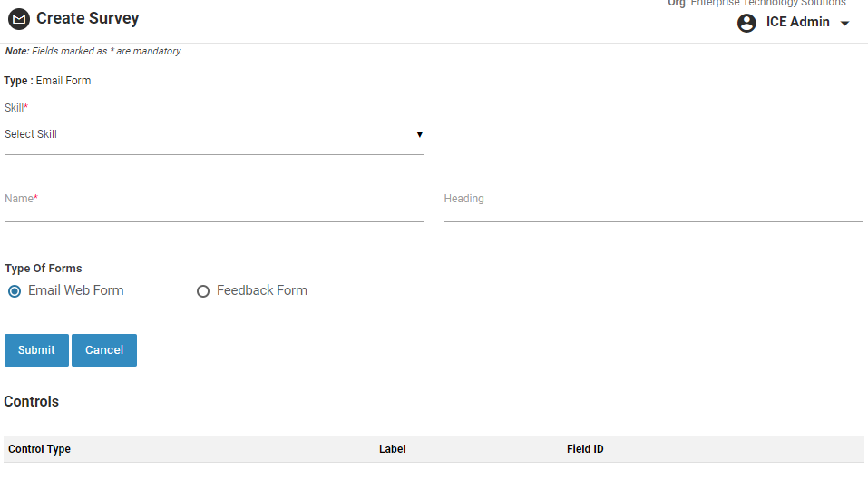This screenshot has width=868, height=490.
Task: Click the user avatar icon
Action: (x=746, y=23)
